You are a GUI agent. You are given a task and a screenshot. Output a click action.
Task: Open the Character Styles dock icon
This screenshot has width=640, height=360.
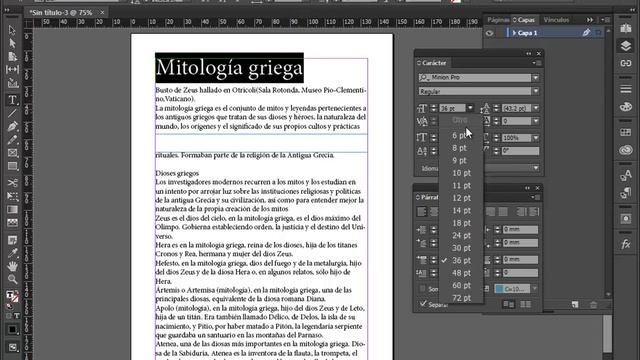click(x=626, y=176)
